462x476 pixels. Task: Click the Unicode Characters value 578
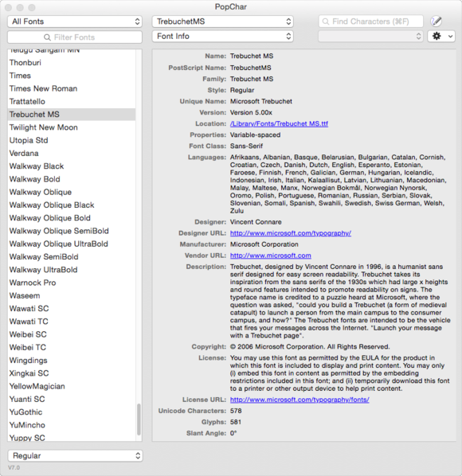point(236,411)
